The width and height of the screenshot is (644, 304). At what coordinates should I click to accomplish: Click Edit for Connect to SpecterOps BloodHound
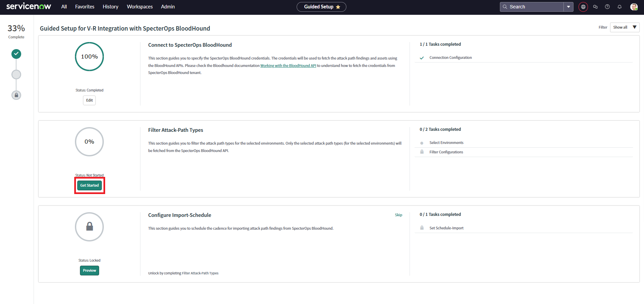click(x=89, y=100)
